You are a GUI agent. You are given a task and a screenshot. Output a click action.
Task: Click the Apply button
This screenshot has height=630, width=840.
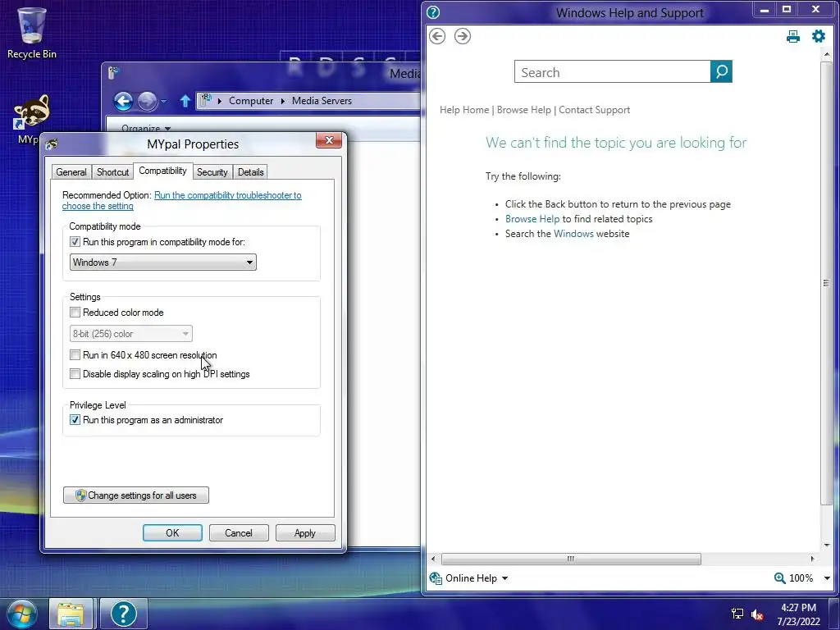pos(305,532)
